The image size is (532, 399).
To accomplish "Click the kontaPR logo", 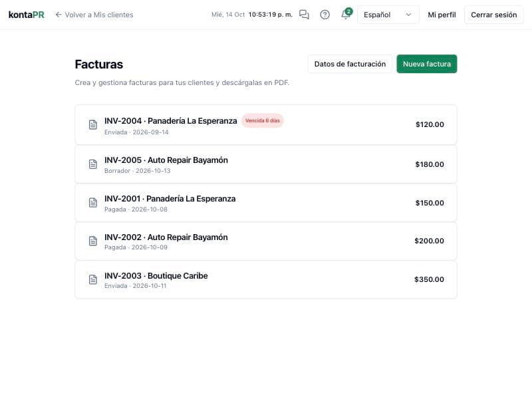I will coord(26,15).
